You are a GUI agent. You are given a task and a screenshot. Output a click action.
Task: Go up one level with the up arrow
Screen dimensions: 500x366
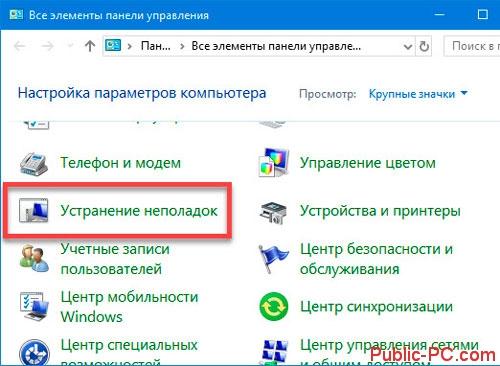(90, 46)
